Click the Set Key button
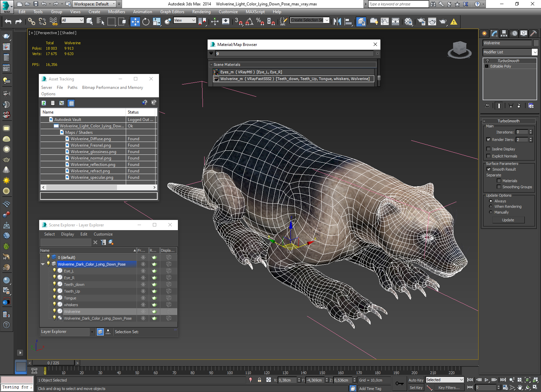 pyautogui.click(x=416, y=388)
